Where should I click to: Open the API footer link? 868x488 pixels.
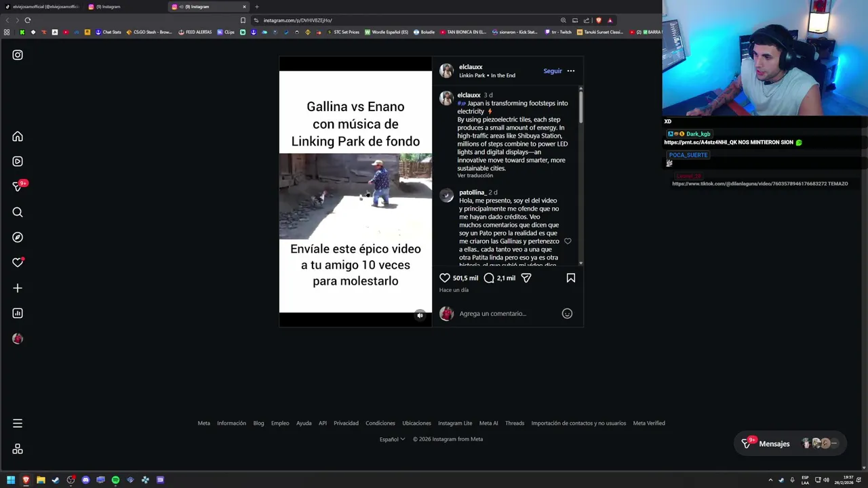tap(323, 424)
